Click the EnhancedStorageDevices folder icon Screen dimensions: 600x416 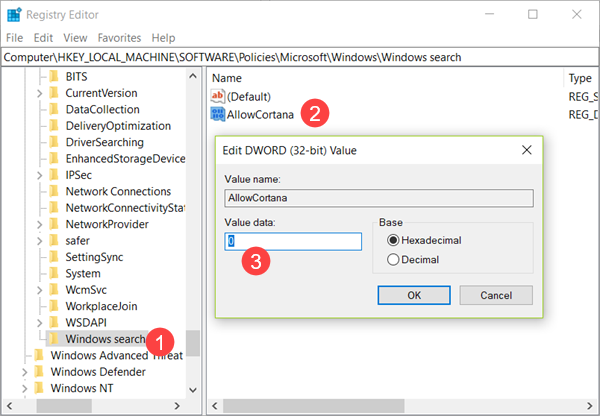[x=54, y=158]
